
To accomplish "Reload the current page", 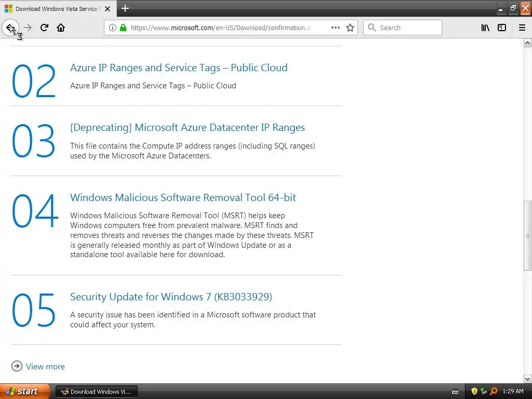I will point(44,28).
